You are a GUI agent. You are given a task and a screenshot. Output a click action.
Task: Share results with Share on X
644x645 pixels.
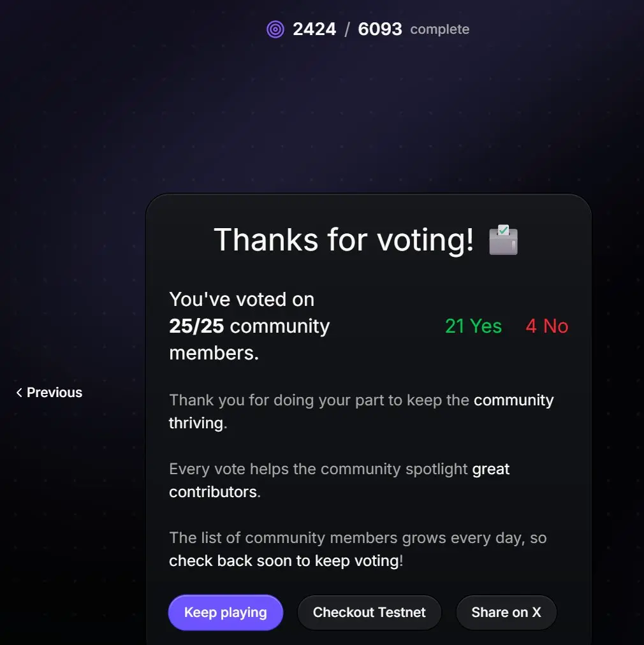506,612
